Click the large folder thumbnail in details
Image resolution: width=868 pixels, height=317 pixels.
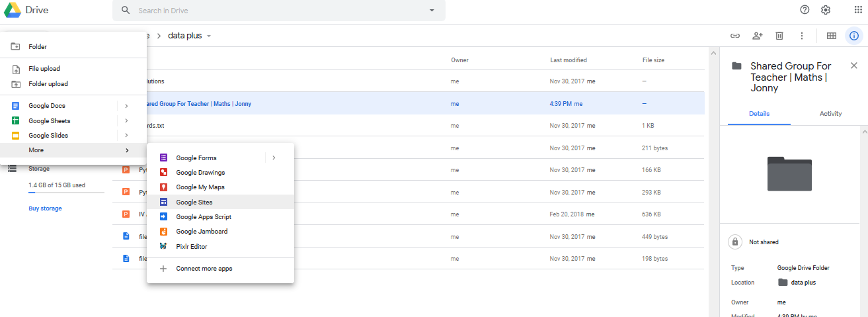789,173
